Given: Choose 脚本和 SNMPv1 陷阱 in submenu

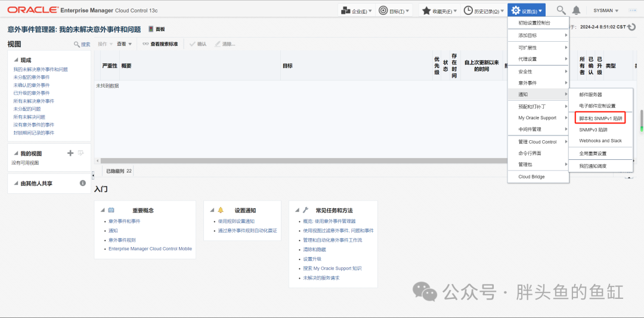Looking at the screenshot, I should tap(600, 118).
